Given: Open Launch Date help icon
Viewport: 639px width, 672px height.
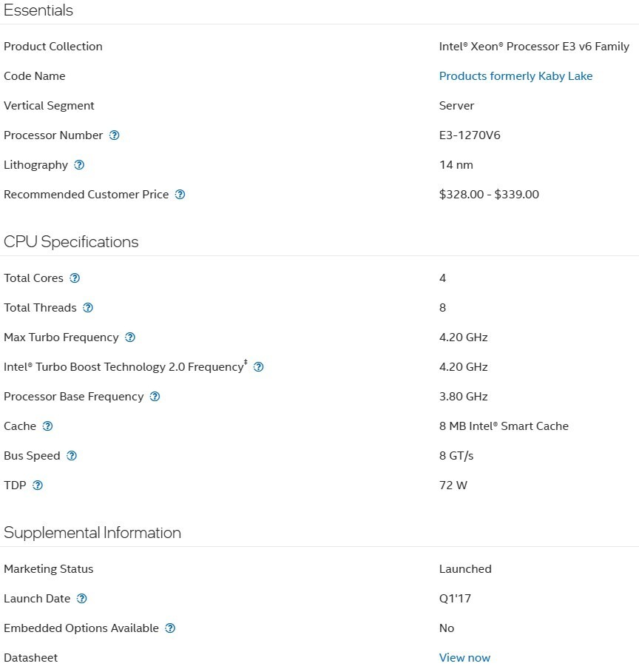Looking at the screenshot, I should 82,599.
